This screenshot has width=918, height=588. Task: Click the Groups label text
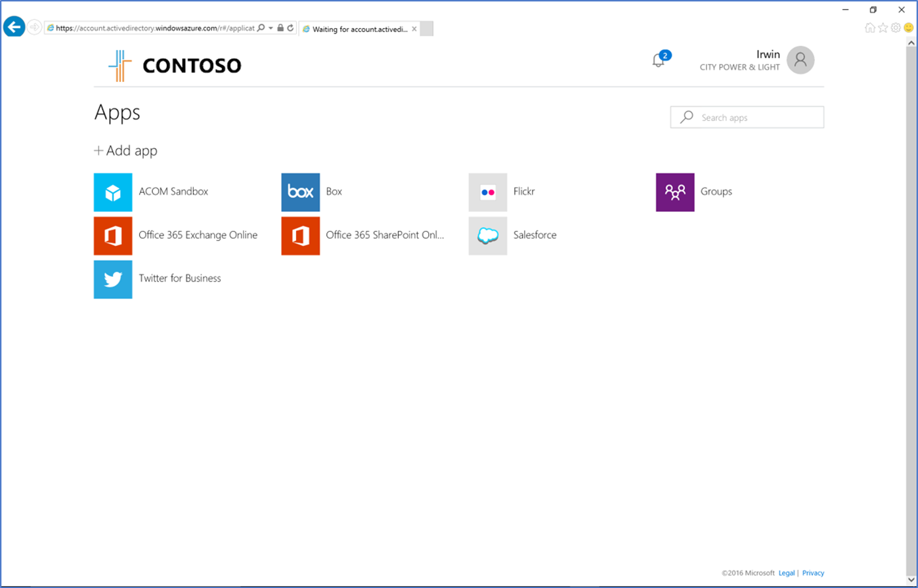716,192
